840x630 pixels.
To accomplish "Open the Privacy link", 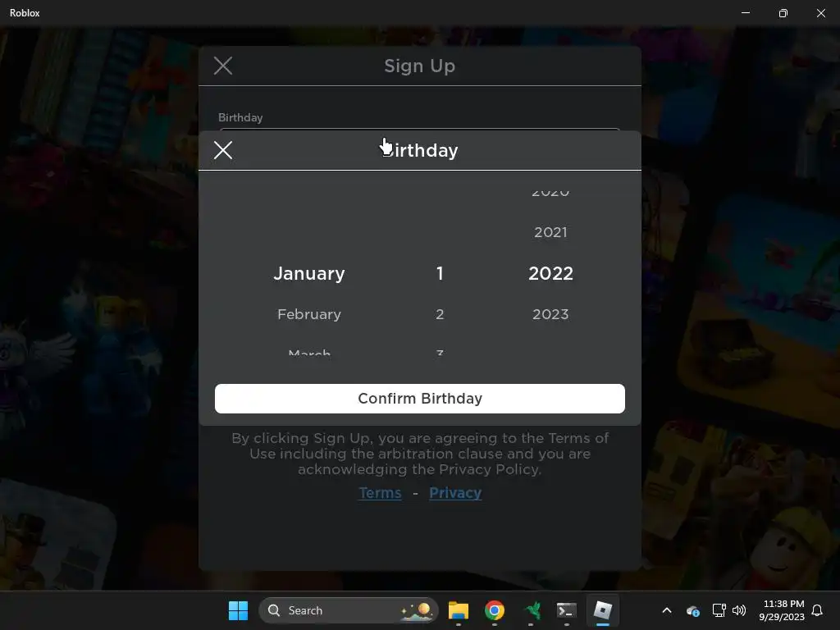I will (455, 493).
